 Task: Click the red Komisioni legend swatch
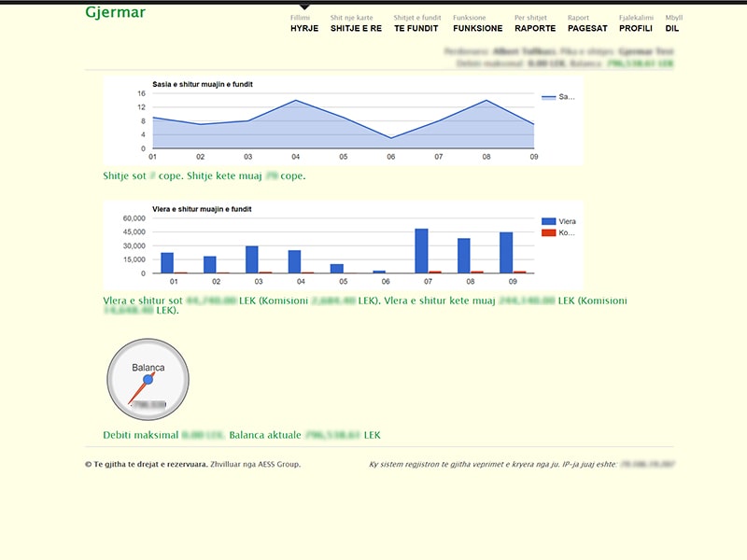click(548, 232)
